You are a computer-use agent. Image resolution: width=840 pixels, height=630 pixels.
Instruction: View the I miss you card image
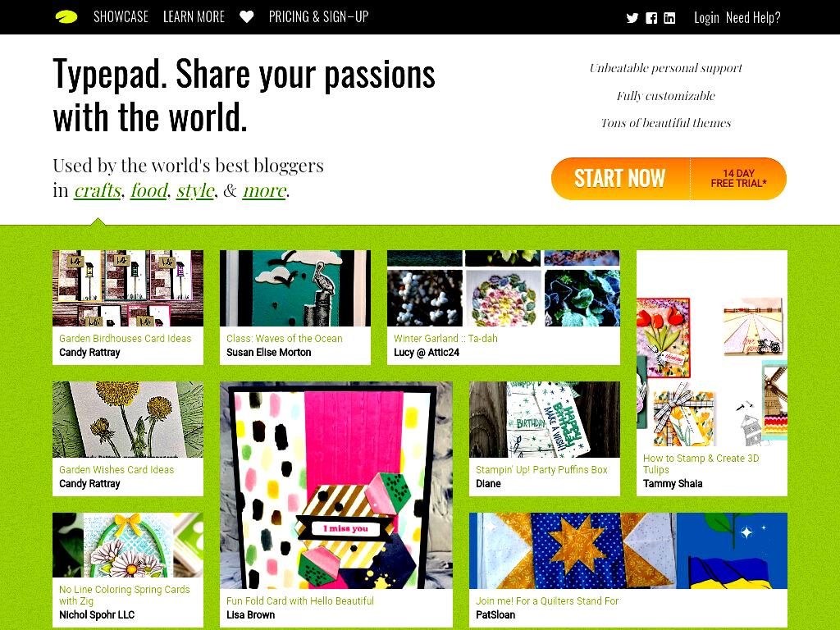336,485
